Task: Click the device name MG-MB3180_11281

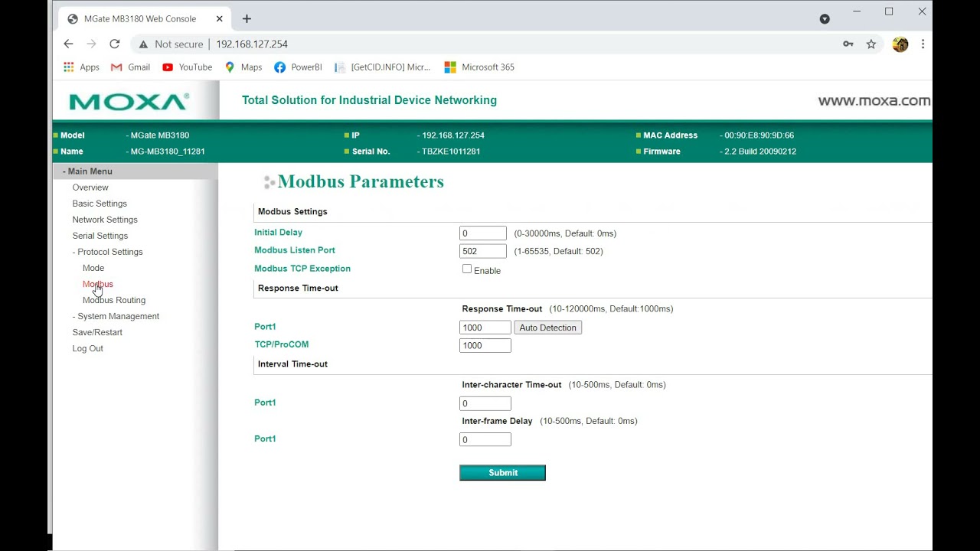Action: (168, 152)
